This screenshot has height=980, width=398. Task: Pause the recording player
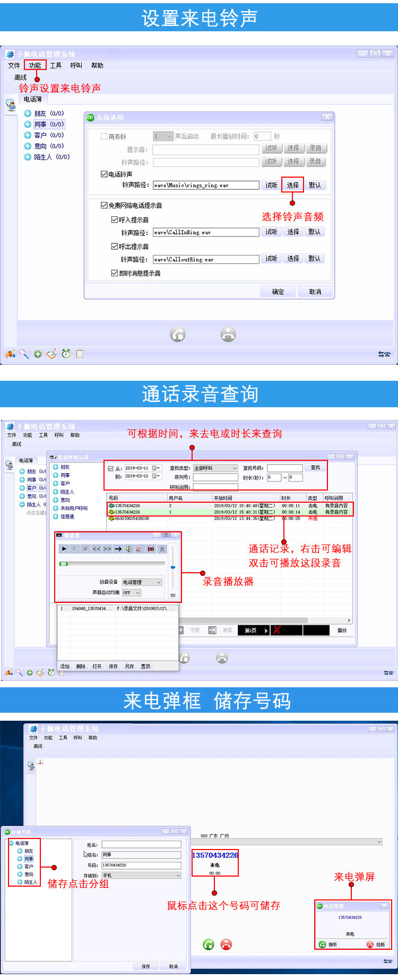click(74, 549)
